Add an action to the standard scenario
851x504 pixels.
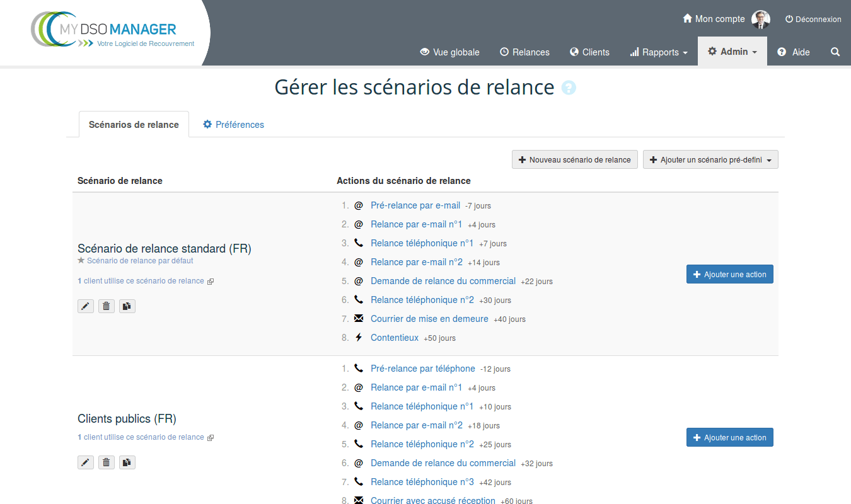pos(729,275)
